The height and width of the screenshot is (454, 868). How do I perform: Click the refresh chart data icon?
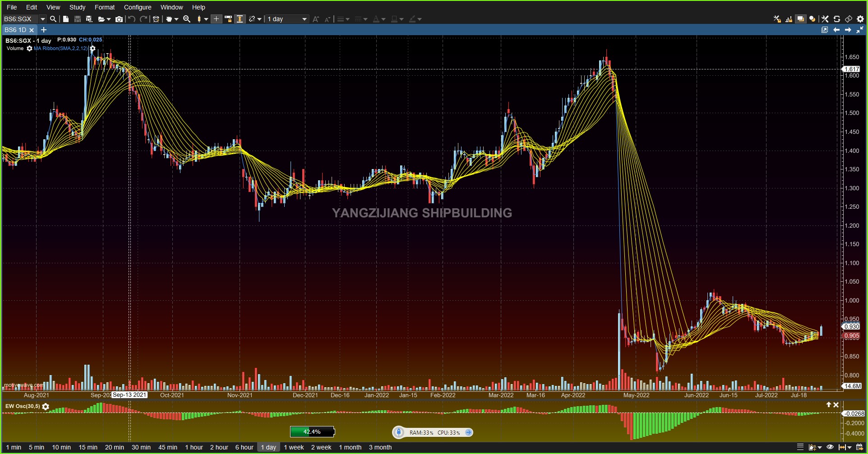(x=837, y=19)
